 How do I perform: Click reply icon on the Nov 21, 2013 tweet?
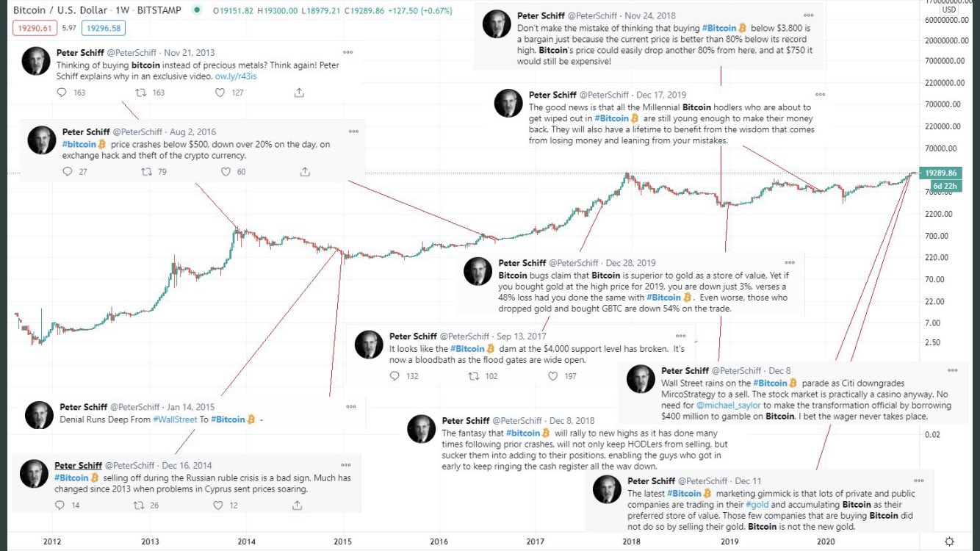62,93
